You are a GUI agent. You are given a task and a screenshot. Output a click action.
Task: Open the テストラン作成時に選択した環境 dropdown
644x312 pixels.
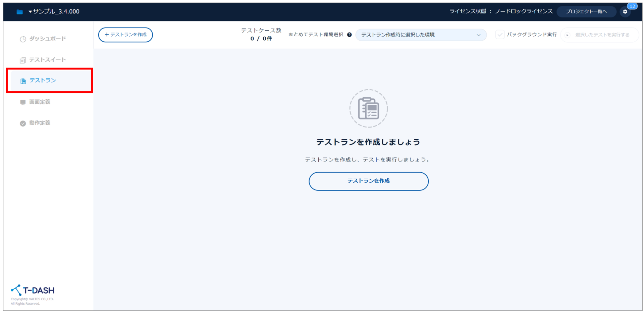[420, 35]
